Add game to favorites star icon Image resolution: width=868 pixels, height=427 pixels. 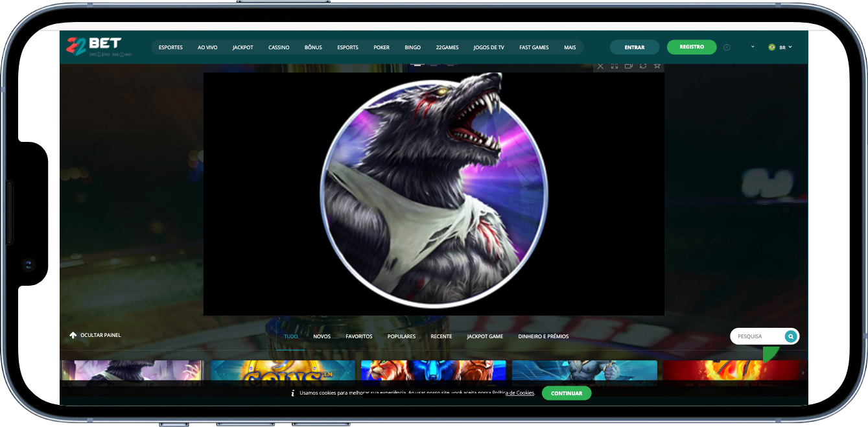(657, 65)
